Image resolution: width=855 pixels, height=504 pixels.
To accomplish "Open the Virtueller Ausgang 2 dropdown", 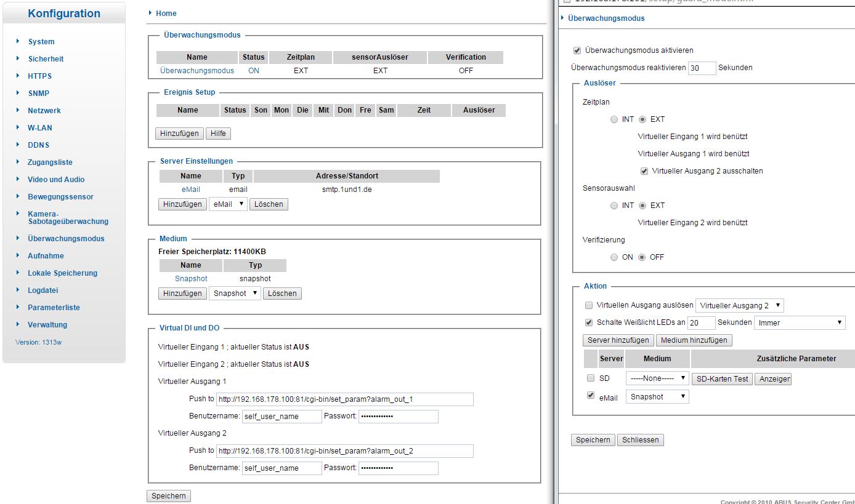I will (x=739, y=305).
